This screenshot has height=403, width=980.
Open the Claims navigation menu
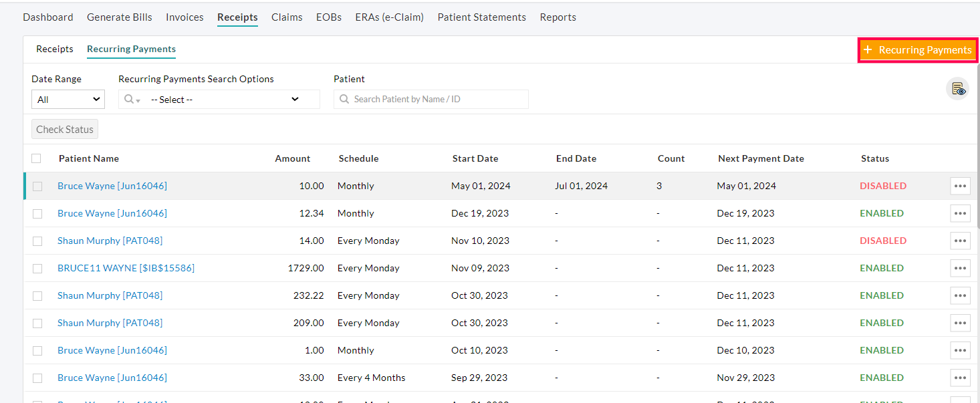pos(287,17)
